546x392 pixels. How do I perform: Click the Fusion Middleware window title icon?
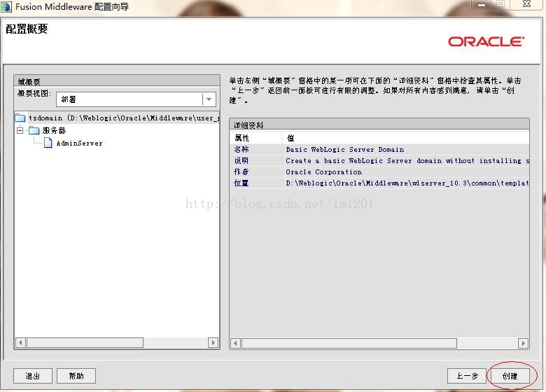point(6,6)
